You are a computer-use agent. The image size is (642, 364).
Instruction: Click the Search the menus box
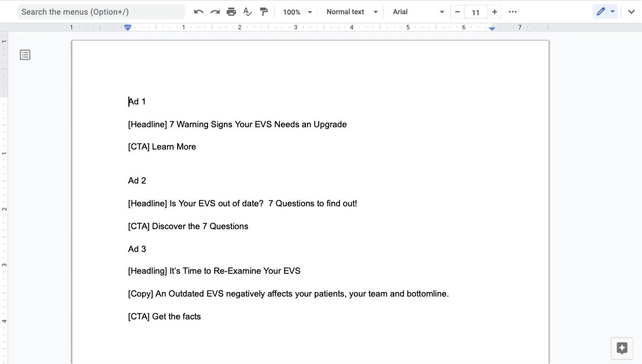pos(101,12)
